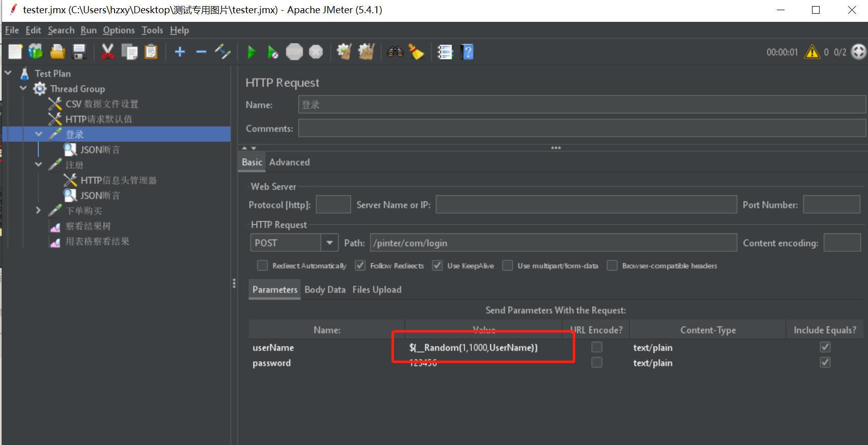Click the warning triangle log icon

point(812,52)
